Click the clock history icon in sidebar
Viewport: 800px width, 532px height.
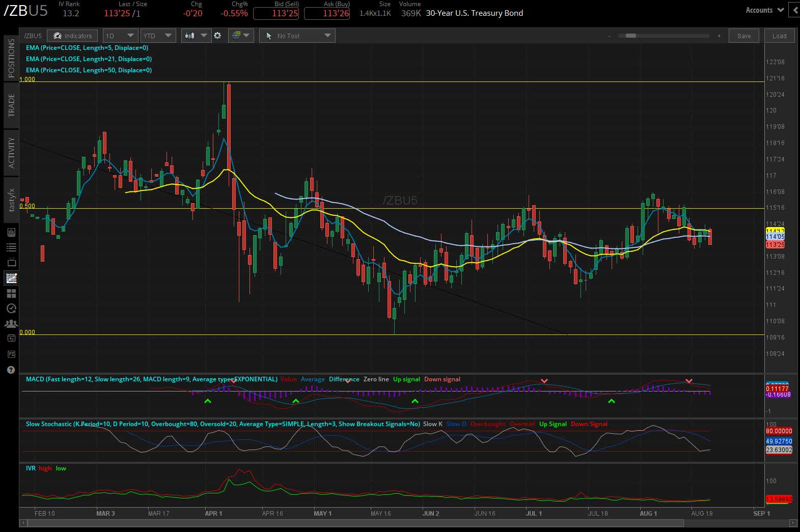(x=11, y=309)
